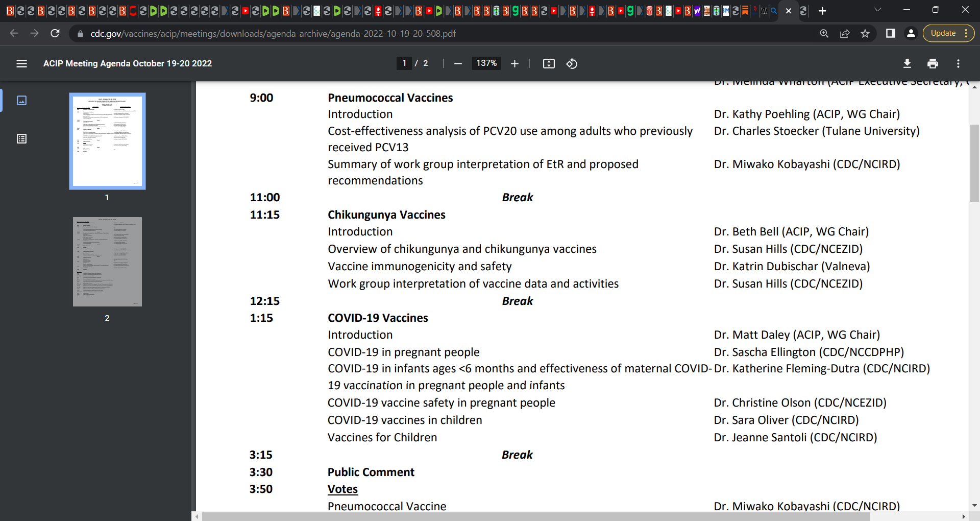
Task: Close the active browser tab
Action: [789, 11]
